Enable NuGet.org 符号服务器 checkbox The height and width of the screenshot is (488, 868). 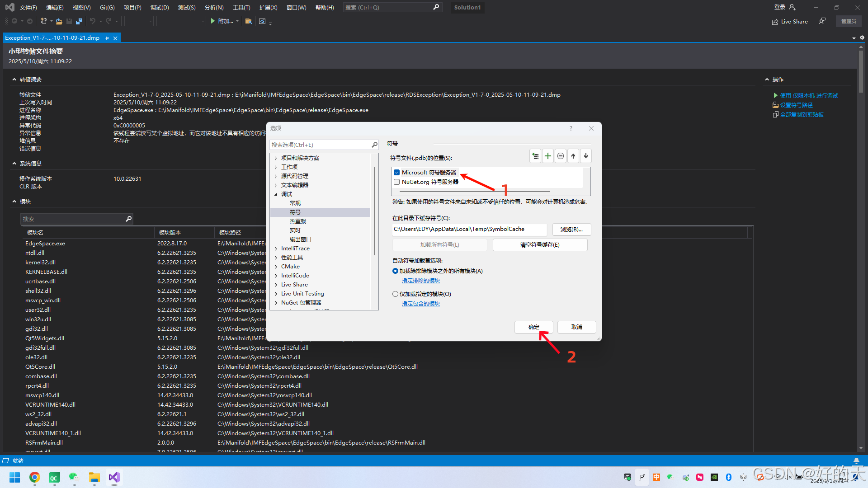[396, 182]
